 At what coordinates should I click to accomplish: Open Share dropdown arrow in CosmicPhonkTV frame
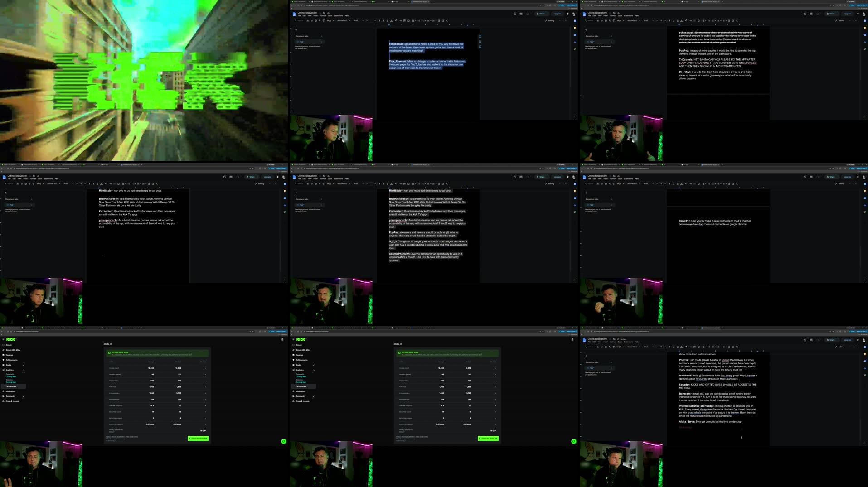click(548, 177)
